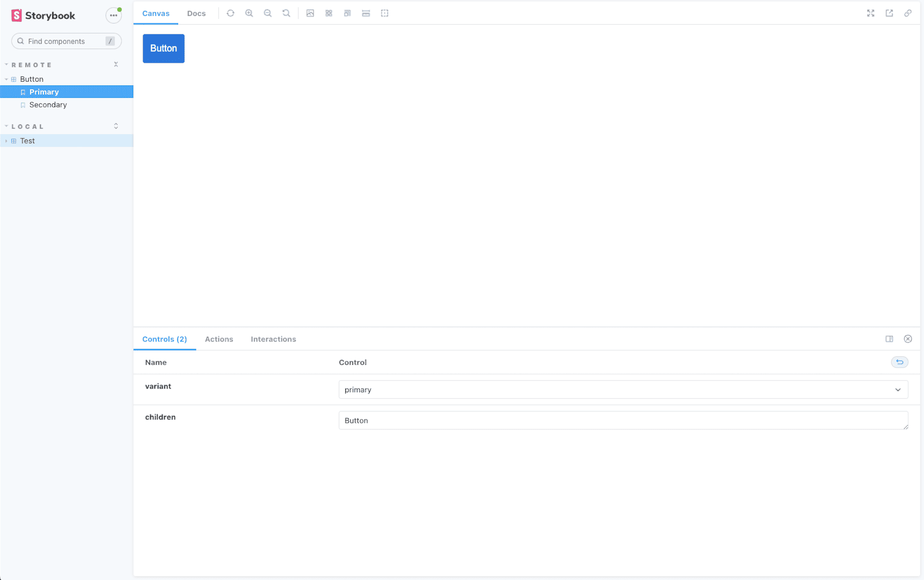
Task: Click the zoom out icon
Action: (267, 13)
